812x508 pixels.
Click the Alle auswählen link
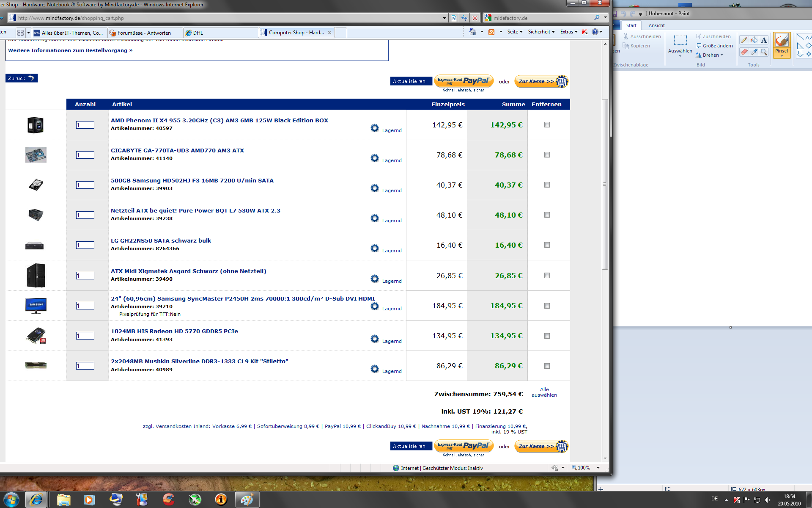click(544, 392)
